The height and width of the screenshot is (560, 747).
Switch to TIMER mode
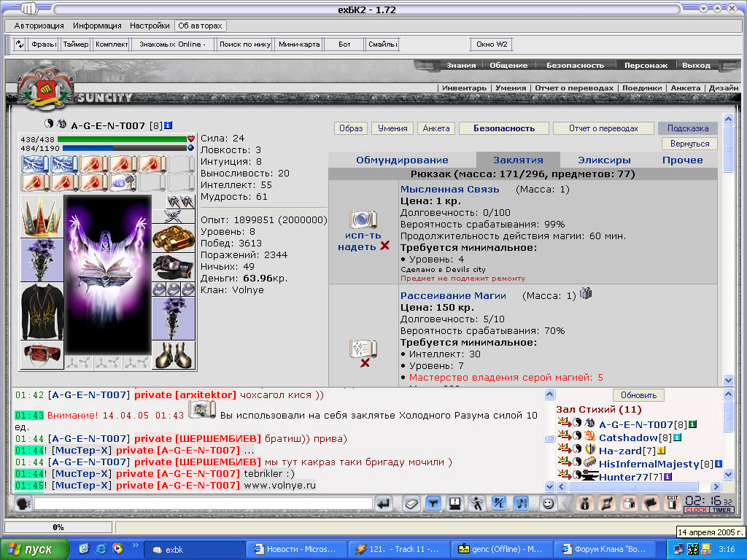(x=721, y=510)
